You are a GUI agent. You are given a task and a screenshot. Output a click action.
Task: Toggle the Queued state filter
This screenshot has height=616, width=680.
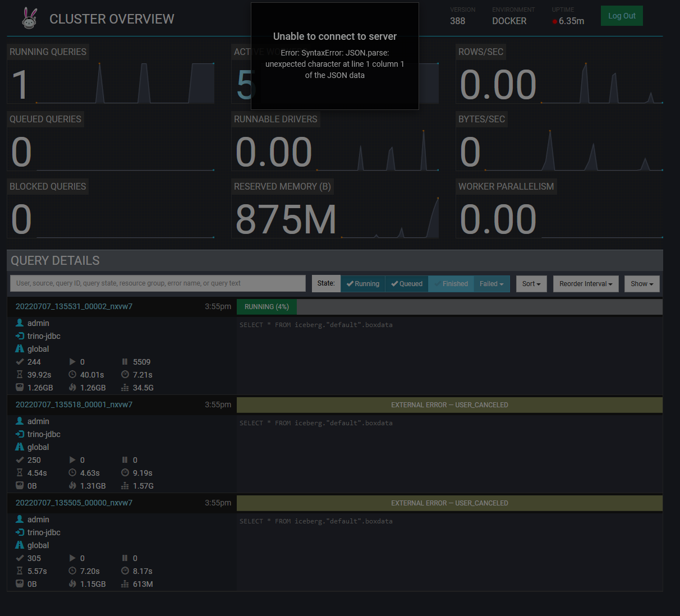pyautogui.click(x=407, y=283)
